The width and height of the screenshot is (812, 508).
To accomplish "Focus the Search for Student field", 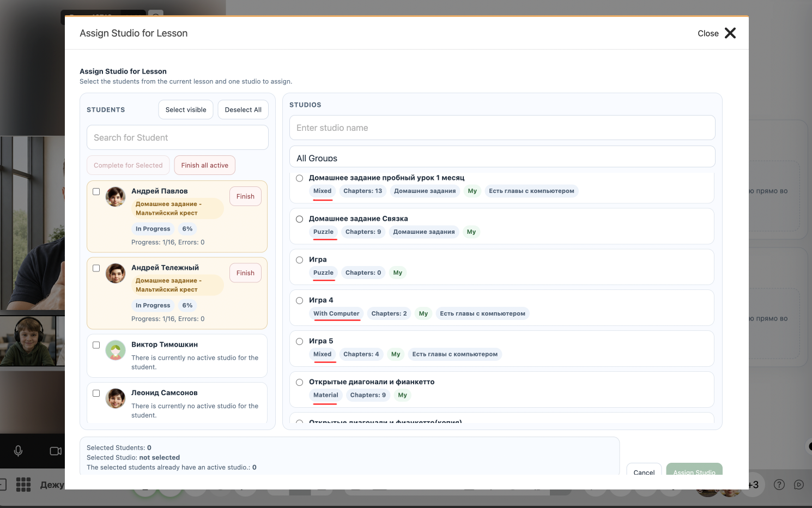I will pos(178,137).
